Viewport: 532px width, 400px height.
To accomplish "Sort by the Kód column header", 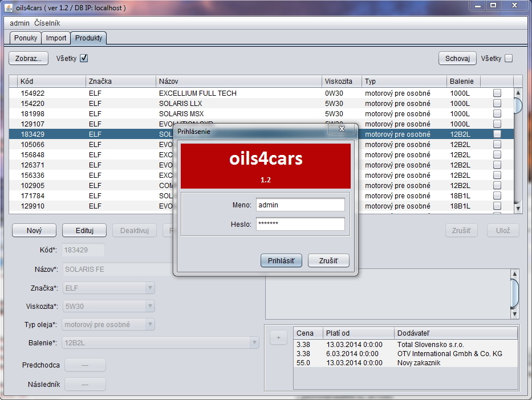I will click(51, 81).
